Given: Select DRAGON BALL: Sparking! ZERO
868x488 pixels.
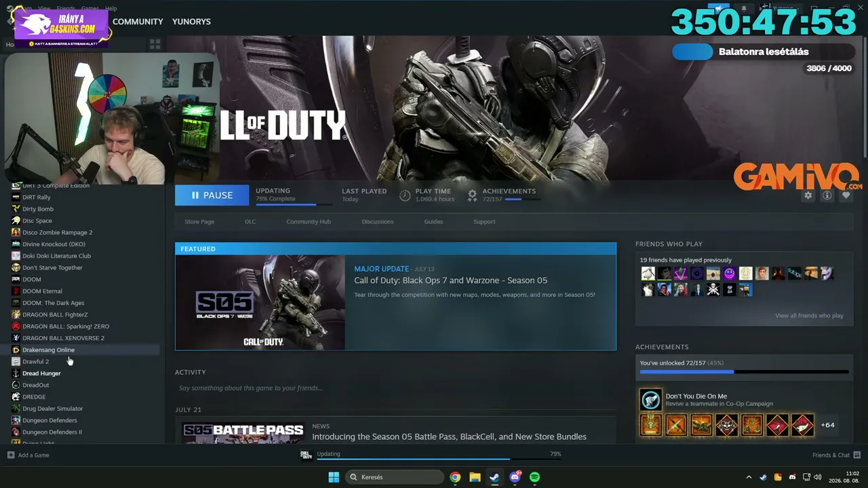Looking at the screenshot, I should pyautogui.click(x=66, y=326).
